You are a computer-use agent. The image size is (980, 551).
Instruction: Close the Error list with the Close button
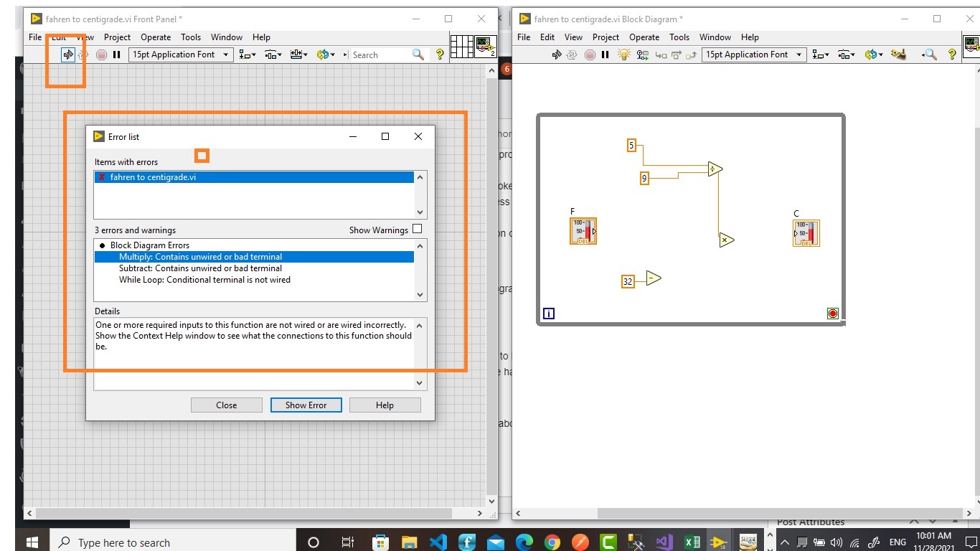pos(226,405)
